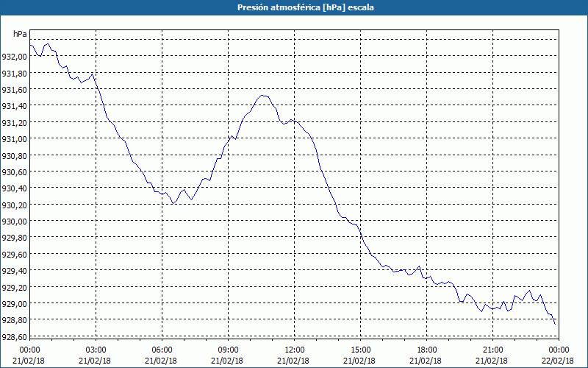Click the 22/02/18 date label

click(558, 361)
